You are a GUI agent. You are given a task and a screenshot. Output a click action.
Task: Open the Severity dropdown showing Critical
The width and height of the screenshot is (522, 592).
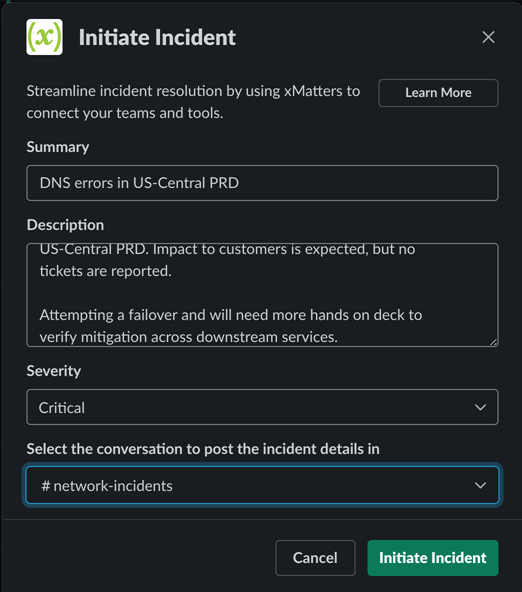[262, 407]
